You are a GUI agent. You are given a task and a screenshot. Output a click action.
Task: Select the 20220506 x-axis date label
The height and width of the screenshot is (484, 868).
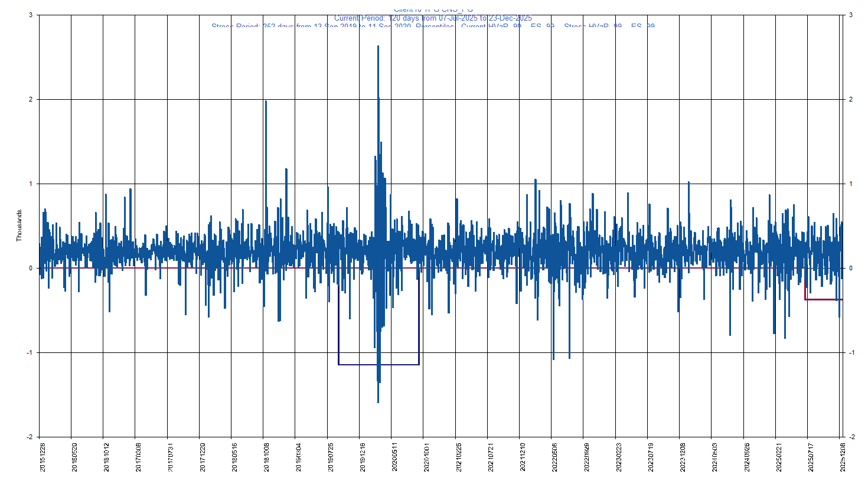[554, 457]
